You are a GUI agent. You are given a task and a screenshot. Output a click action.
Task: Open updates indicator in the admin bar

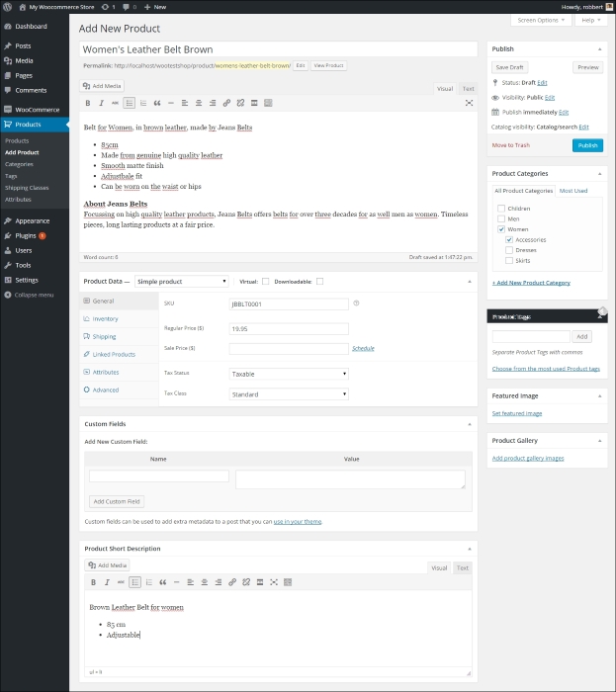[108, 7]
